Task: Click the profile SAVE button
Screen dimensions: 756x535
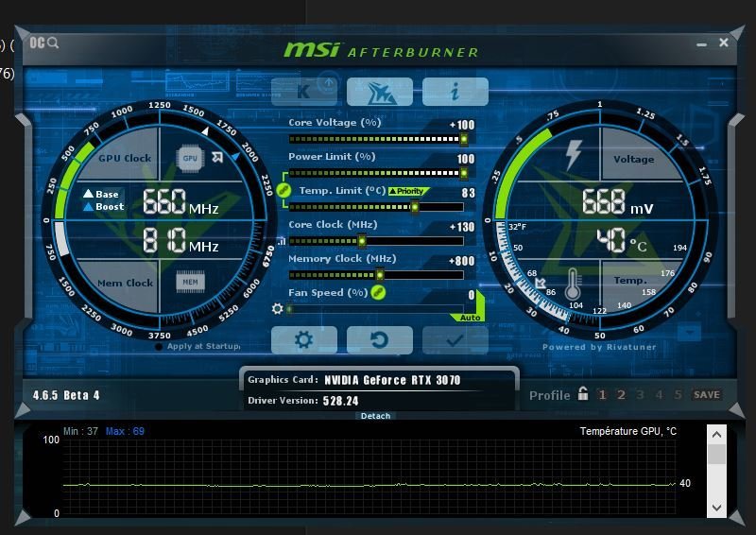Action: (x=706, y=394)
